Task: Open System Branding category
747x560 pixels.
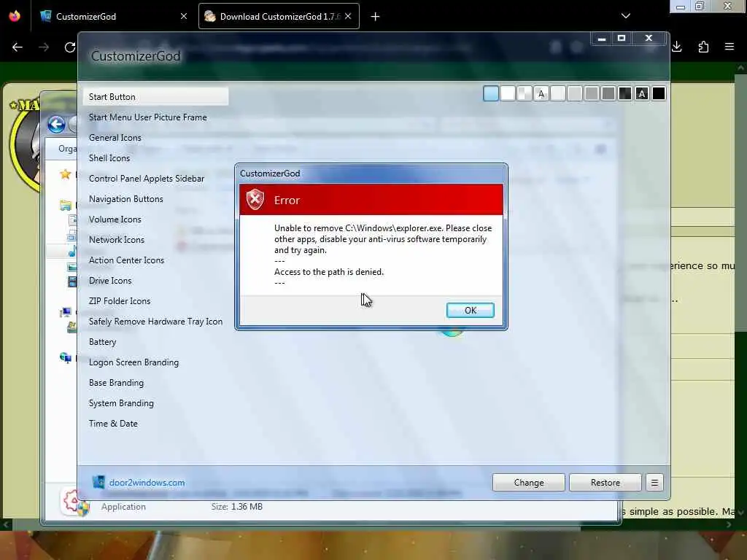Action: (x=121, y=403)
